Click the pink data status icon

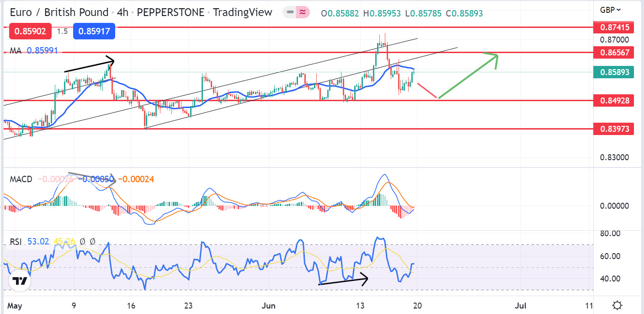click(x=301, y=13)
